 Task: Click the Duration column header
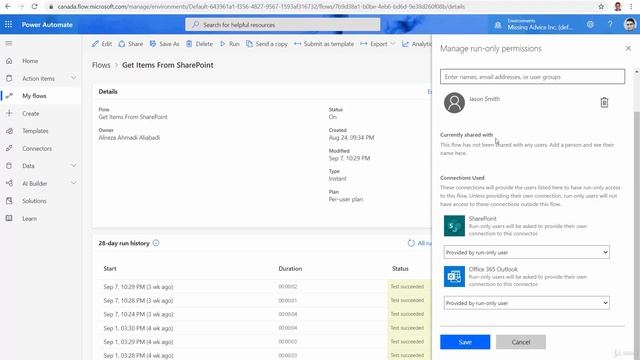(x=290, y=269)
